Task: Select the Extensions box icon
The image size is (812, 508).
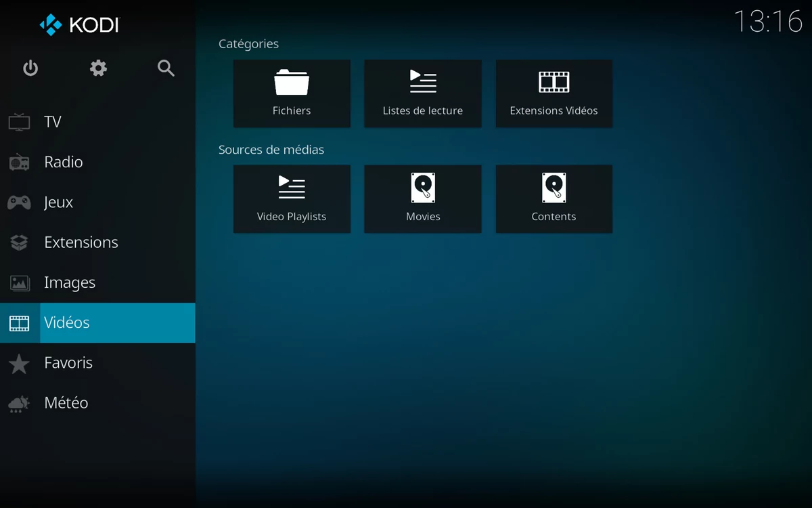Action: [19, 242]
